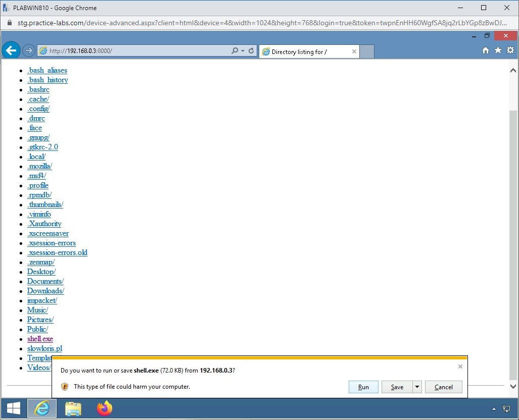Click the IE forward arrow button
This screenshot has width=519, height=420.
point(29,51)
